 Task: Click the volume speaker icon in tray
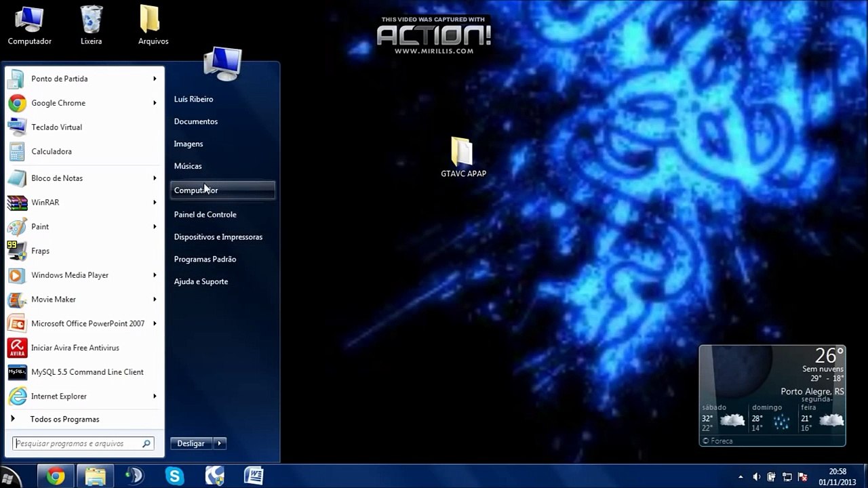(x=757, y=476)
